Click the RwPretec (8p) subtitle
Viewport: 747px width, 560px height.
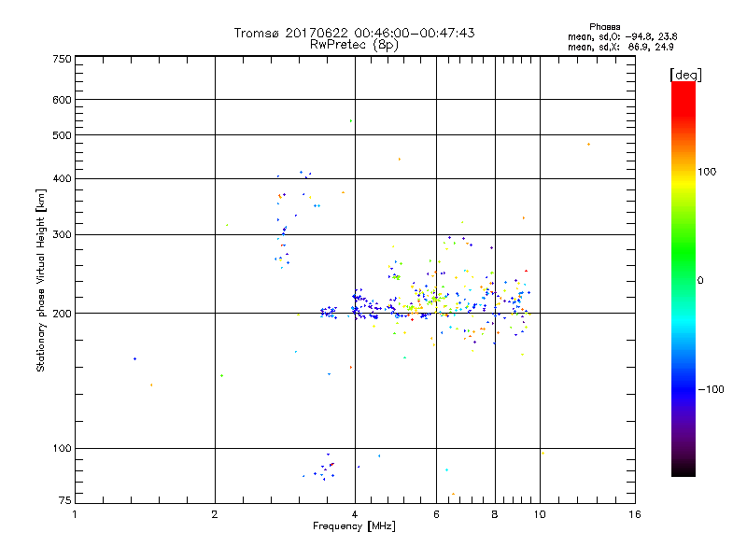coord(354,44)
